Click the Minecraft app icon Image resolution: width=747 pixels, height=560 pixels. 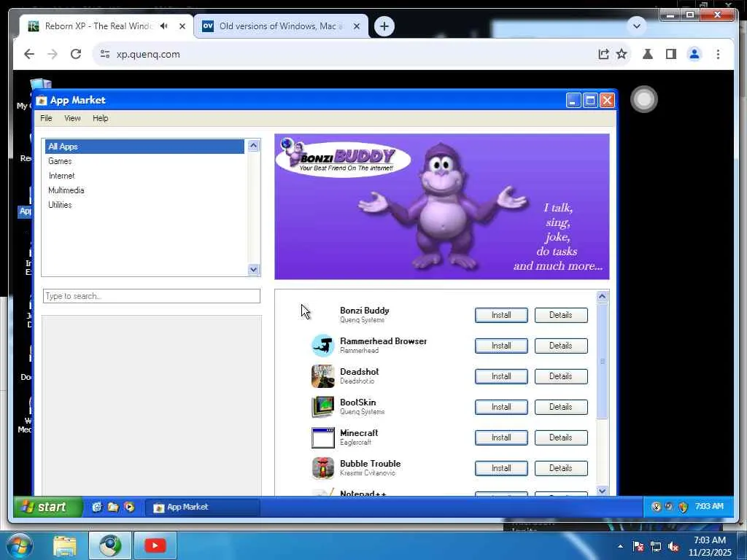(322, 437)
